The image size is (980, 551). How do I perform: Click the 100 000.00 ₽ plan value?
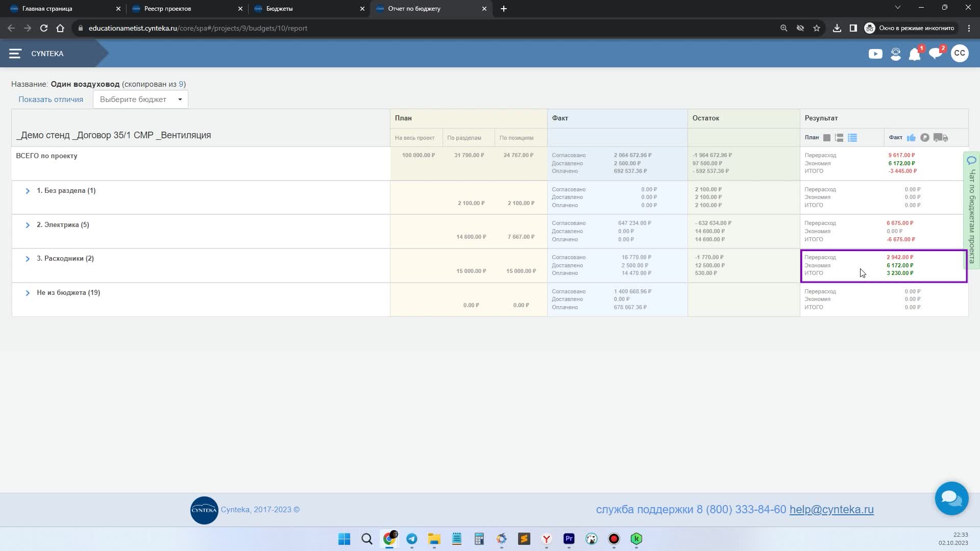419,155
